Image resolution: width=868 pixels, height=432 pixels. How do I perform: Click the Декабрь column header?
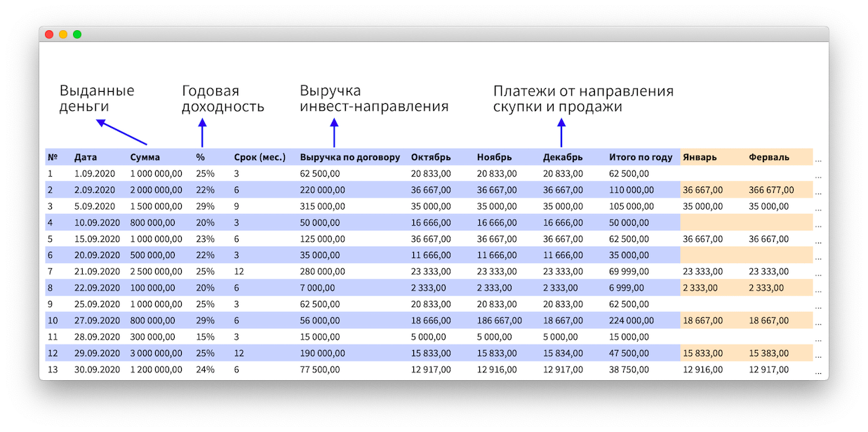(563, 157)
